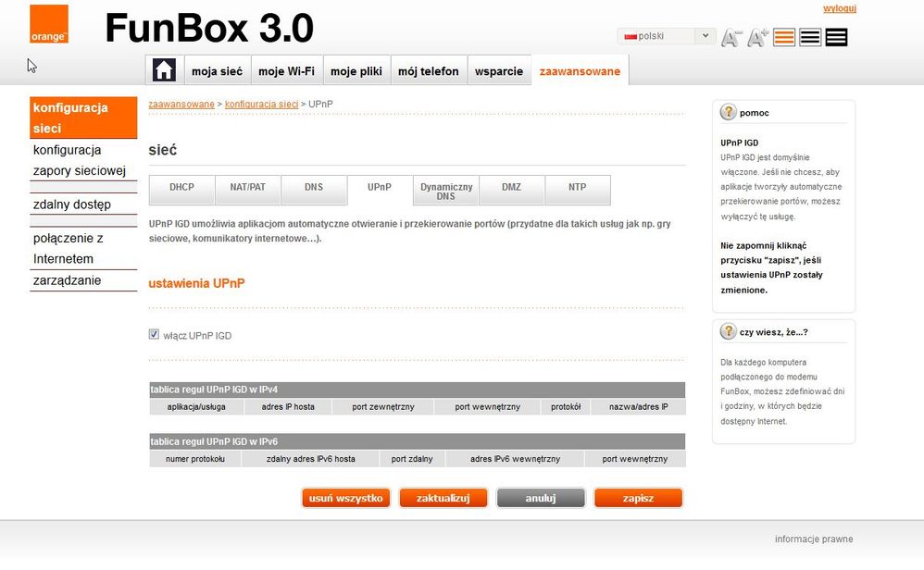Click the 'usuń wszystko' button
Screen dimensions: 924x570
tap(346, 498)
